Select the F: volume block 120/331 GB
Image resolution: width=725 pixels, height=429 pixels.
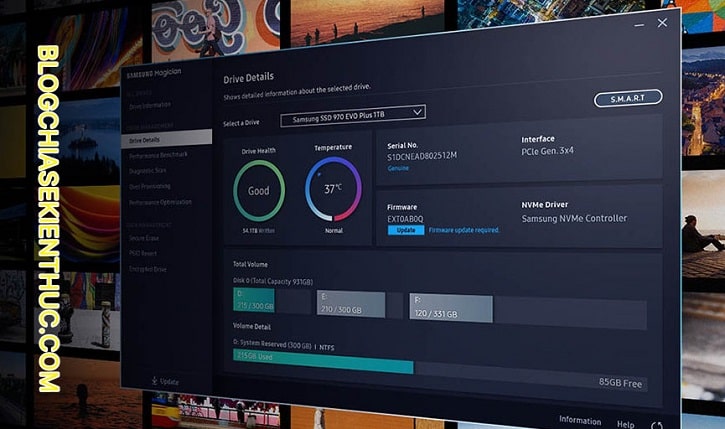(451, 307)
